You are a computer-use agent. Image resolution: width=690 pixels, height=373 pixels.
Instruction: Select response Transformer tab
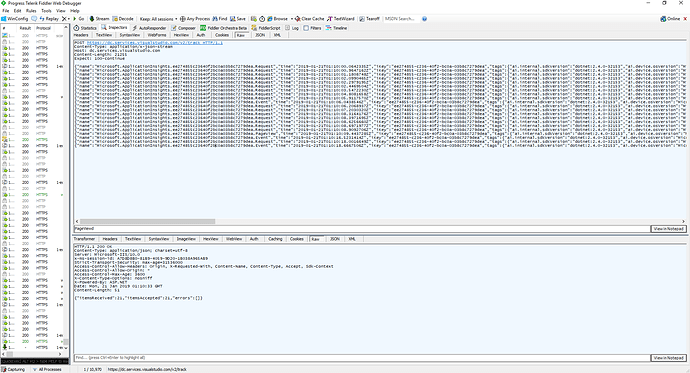(x=84, y=239)
